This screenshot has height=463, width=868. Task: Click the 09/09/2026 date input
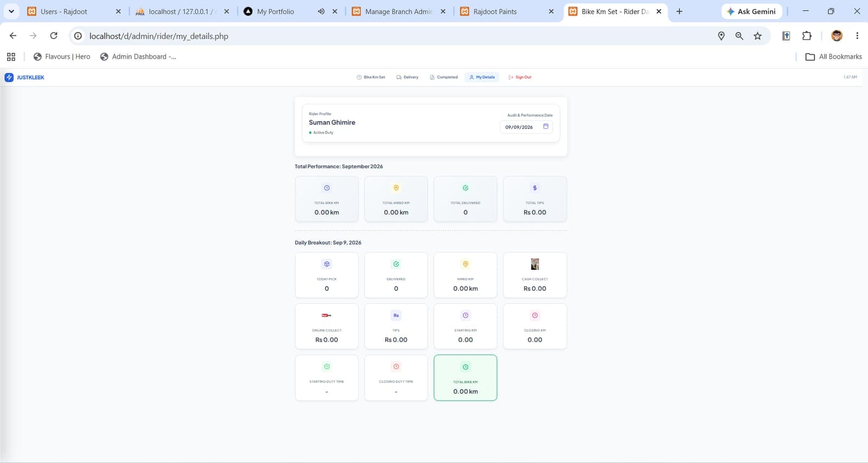pos(526,127)
